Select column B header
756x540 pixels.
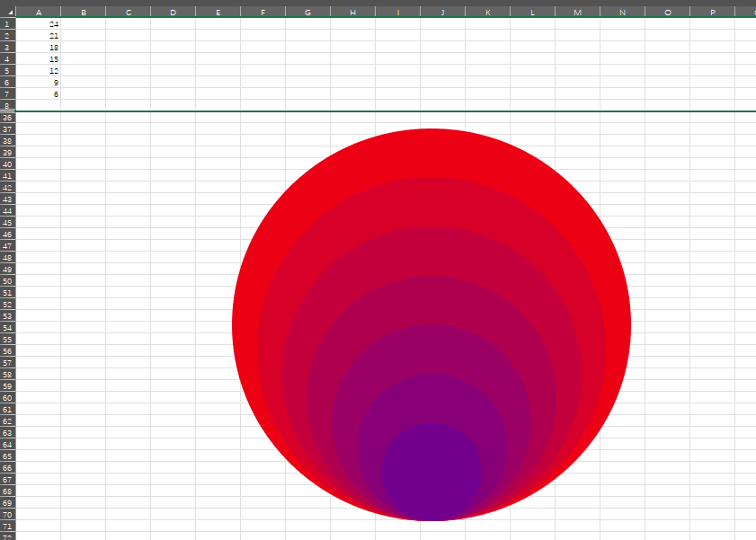click(83, 12)
